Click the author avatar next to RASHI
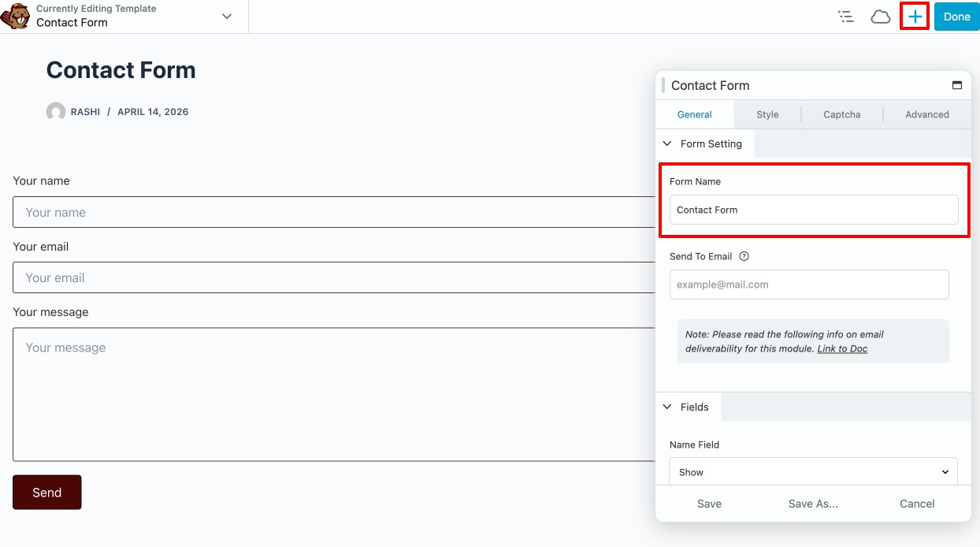Image resolution: width=980 pixels, height=547 pixels. click(55, 111)
